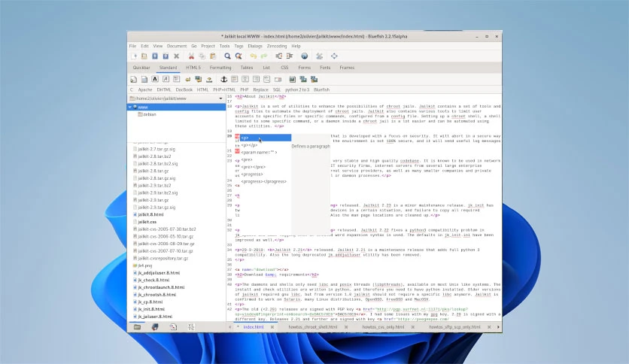The image size is (629, 364).
Task: Open the Filebrowser folder panel icon
Action: coord(137,327)
